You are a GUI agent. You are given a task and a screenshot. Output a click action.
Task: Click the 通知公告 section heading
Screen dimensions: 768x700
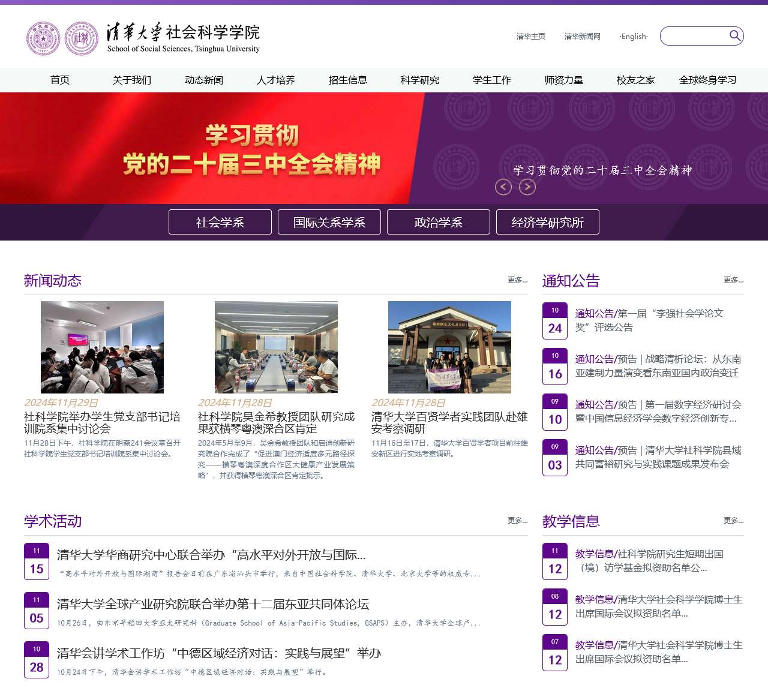coord(571,281)
